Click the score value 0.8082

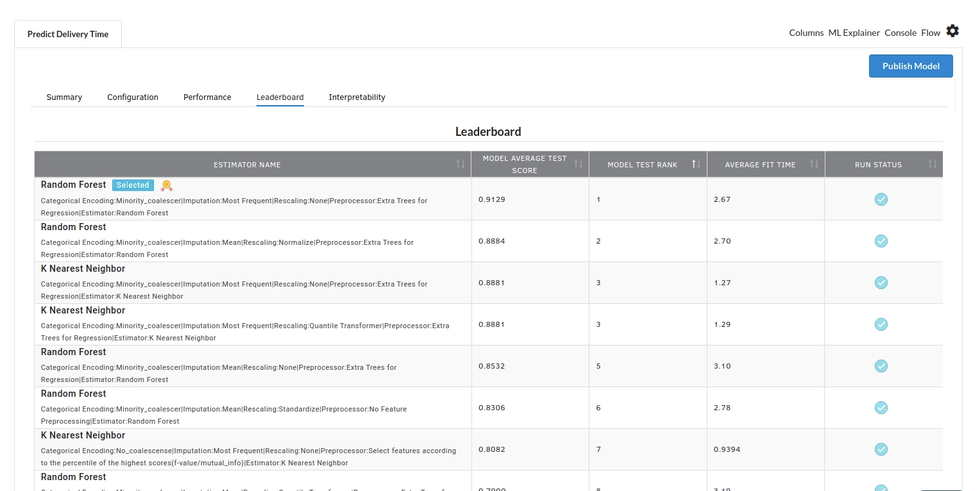[492, 449]
